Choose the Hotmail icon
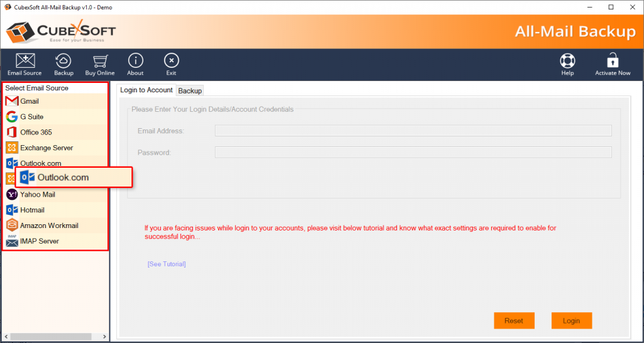The height and width of the screenshot is (343, 644). pos(13,210)
